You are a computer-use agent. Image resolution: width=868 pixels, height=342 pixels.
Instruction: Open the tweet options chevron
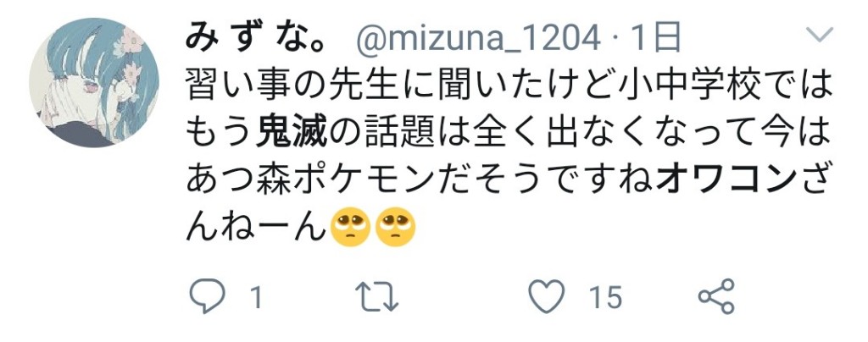click(x=819, y=36)
